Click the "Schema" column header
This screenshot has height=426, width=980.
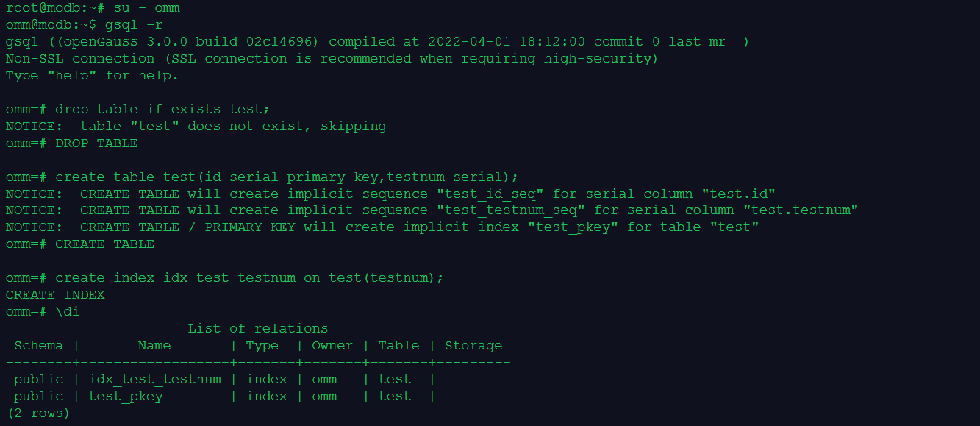click(38, 346)
